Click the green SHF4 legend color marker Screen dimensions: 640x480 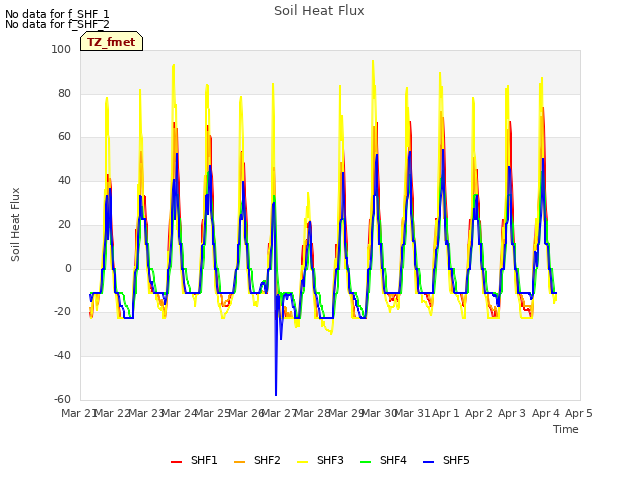[x=366, y=462]
